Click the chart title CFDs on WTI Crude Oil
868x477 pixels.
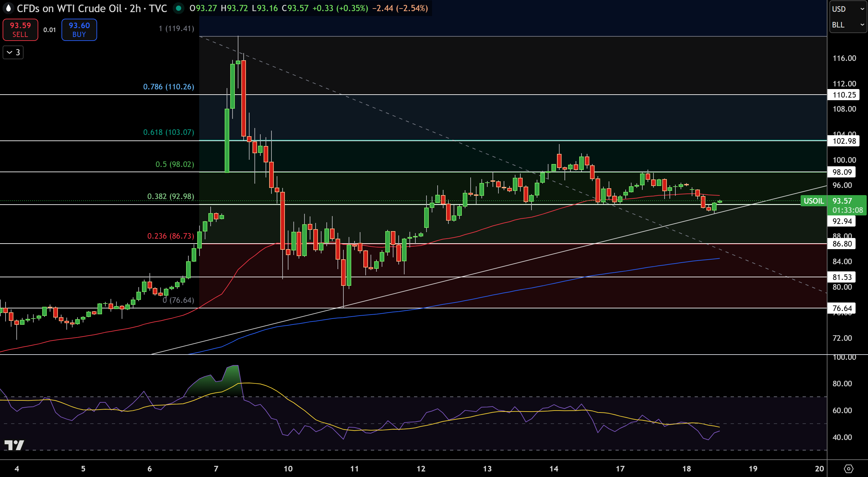(69, 9)
